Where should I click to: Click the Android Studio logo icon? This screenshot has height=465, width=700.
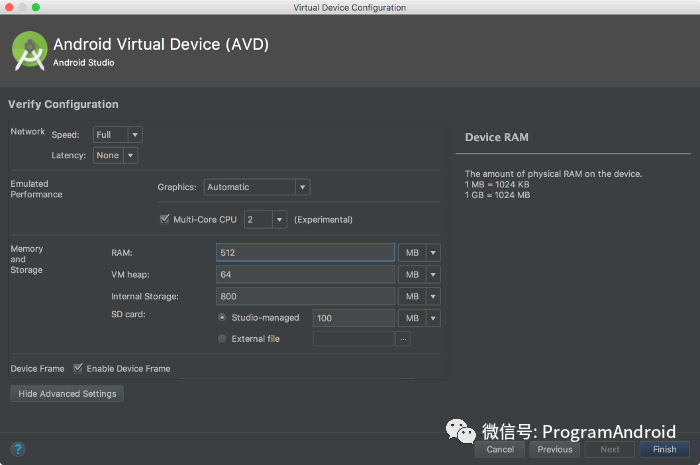click(x=29, y=51)
